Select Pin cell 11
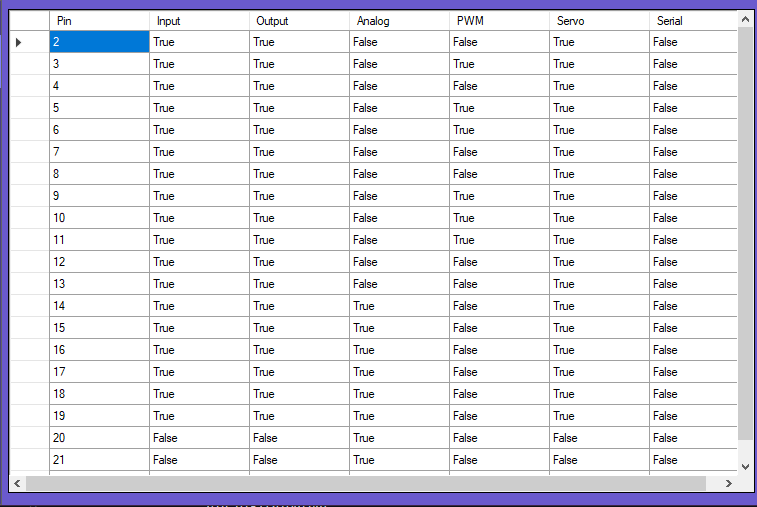This screenshot has width=757, height=507. click(x=99, y=239)
